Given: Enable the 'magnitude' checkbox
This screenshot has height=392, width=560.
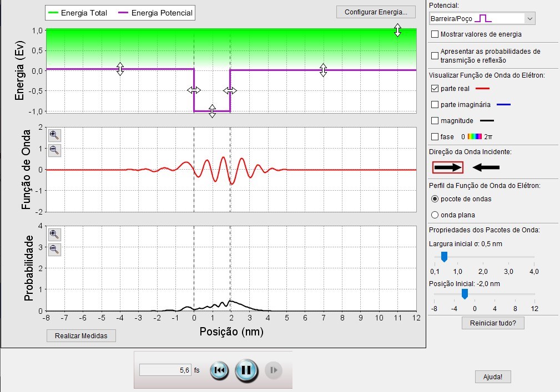Looking at the screenshot, I should coord(435,120).
